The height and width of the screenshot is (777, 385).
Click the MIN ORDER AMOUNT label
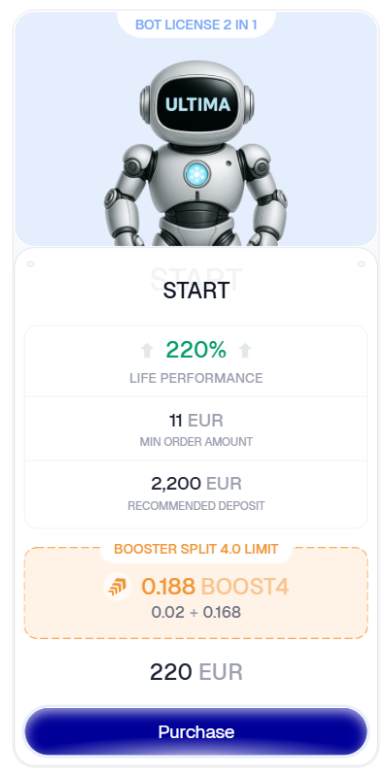tap(196, 442)
